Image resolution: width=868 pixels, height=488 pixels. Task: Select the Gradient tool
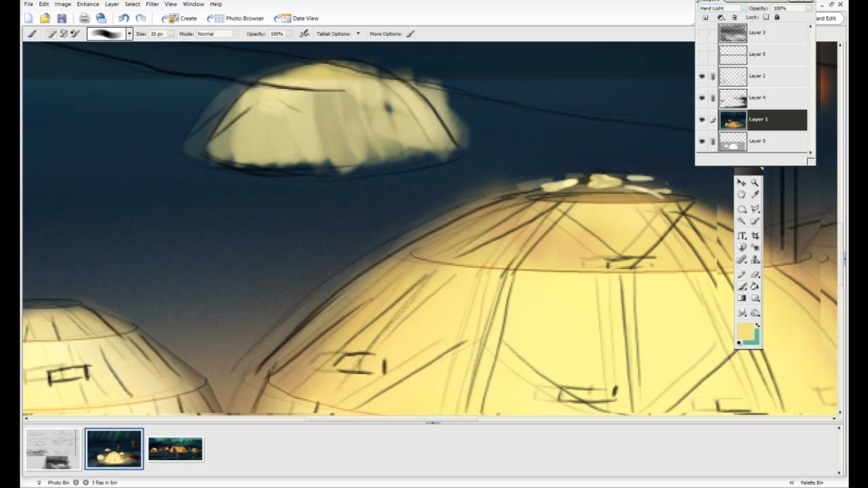741,298
